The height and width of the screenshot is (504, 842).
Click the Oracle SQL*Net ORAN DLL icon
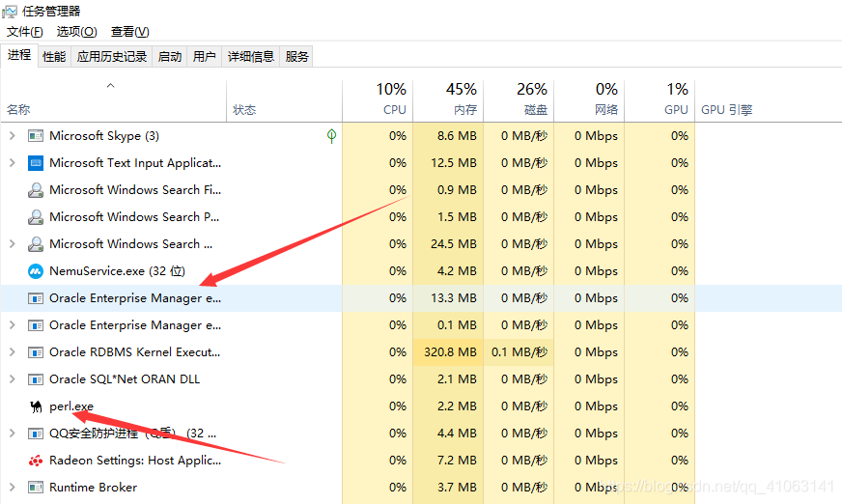click(x=36, y=379)
